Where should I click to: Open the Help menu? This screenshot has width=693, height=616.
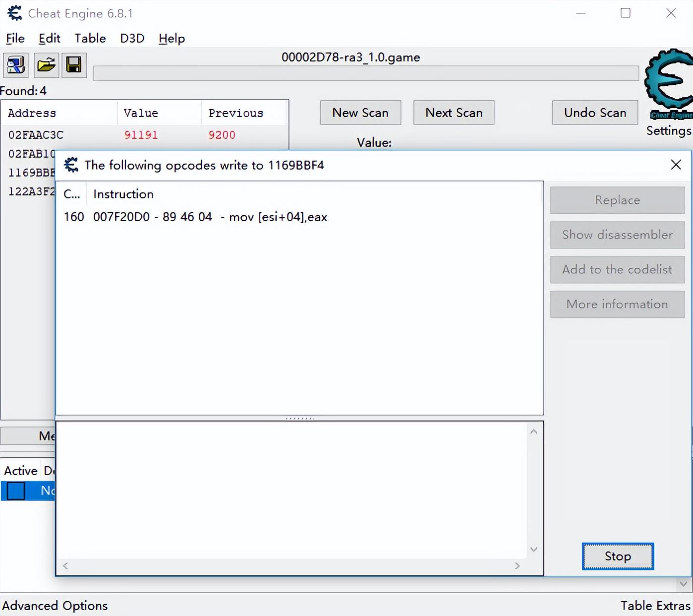pos(172,38)
